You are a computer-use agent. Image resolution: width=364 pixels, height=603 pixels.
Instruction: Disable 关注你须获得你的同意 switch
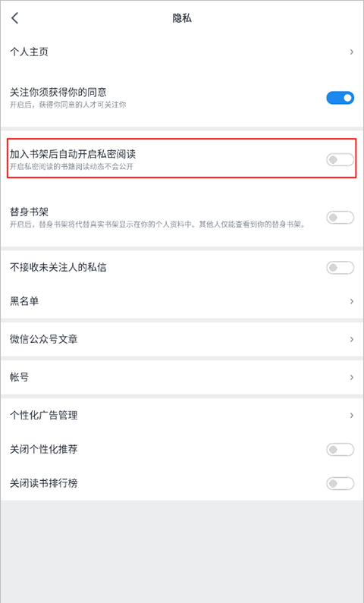pos(340,98)
